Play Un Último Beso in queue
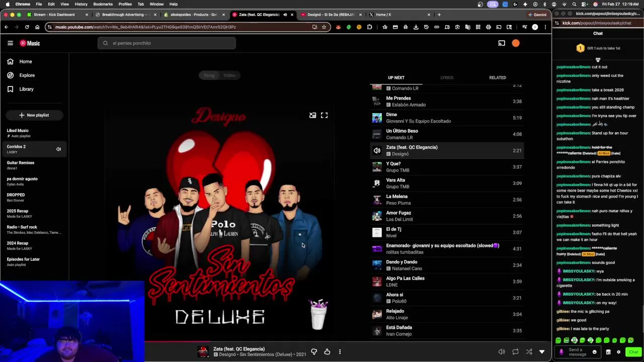Image resolution: width=644 pixels, height=362 pixels. [x=447, y=134]
